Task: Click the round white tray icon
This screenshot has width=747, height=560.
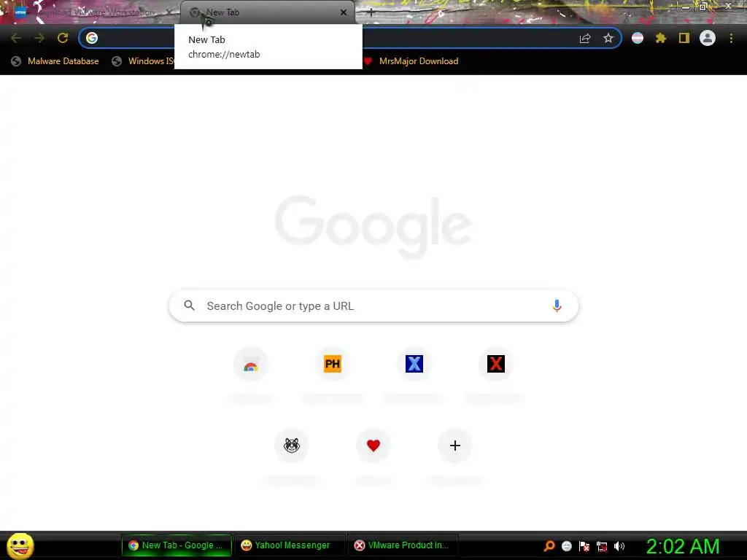Action: click(566, 546)
